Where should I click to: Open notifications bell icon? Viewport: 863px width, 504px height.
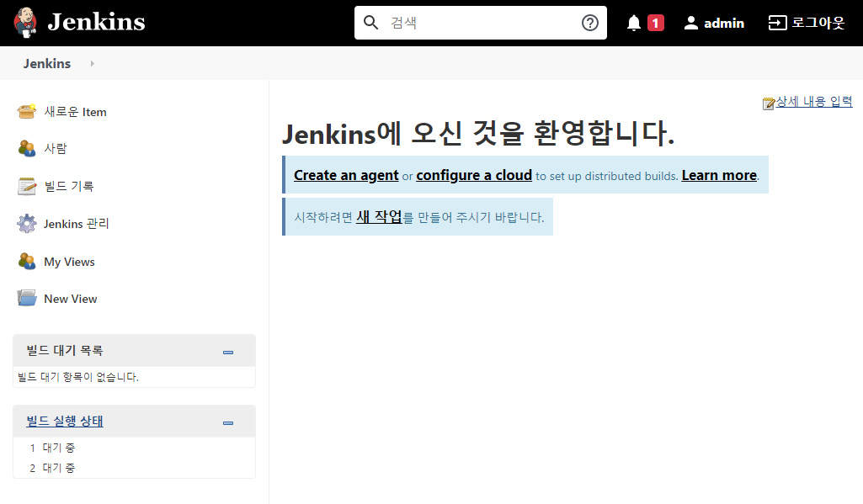[634, 23]
